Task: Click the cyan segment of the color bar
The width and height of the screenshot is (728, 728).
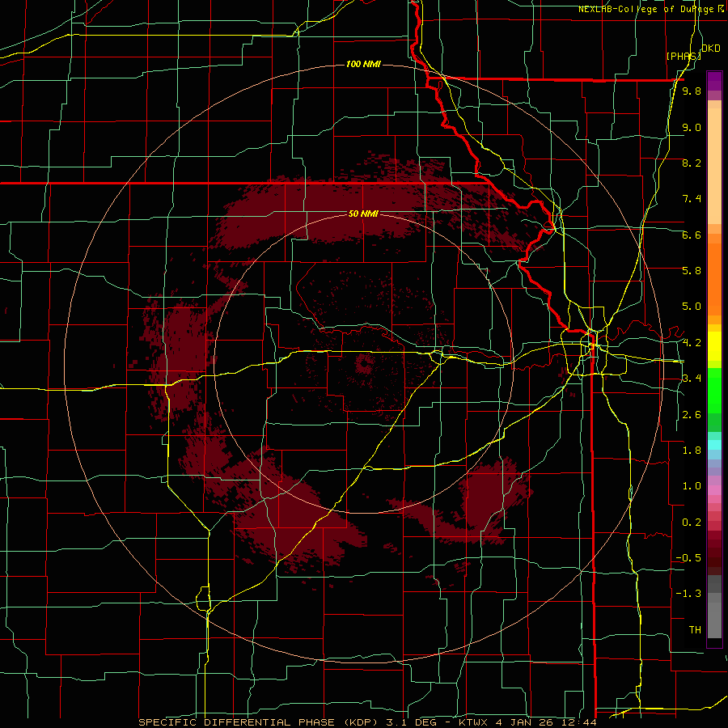Action: point(714,444)
